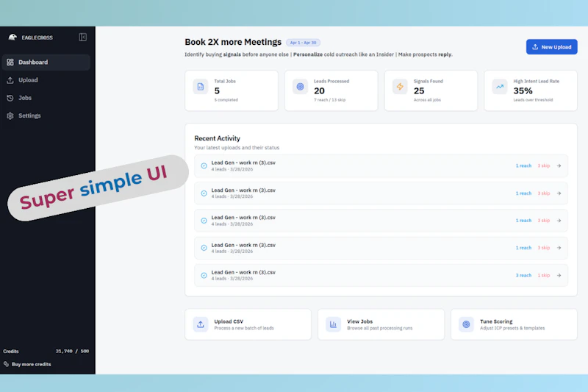Click the Settings gear icon
Viewport: 588px width, 392px height.
point(10,116)
